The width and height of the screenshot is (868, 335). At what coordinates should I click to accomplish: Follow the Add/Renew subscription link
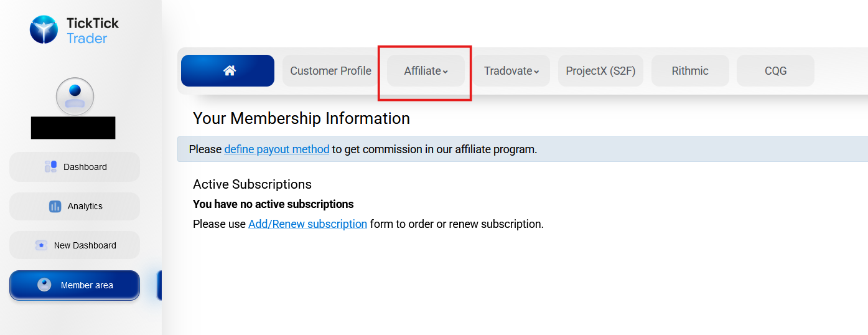click(x=307, y=224)
